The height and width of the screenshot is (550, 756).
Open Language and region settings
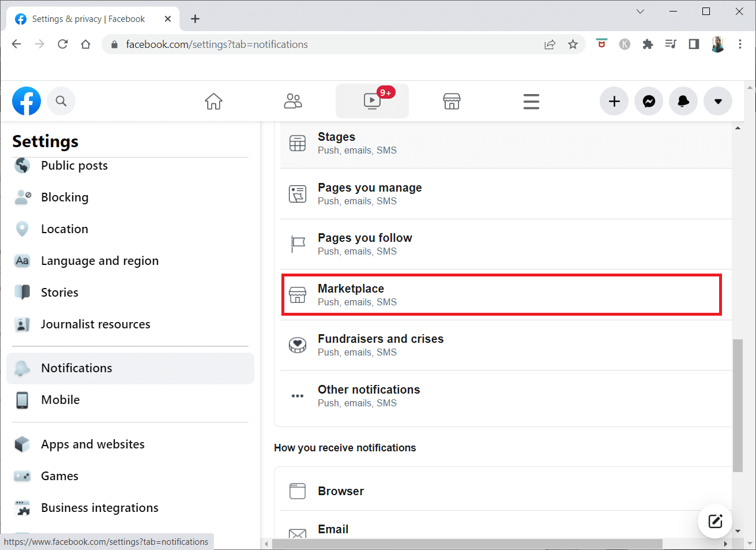point(130,261)
